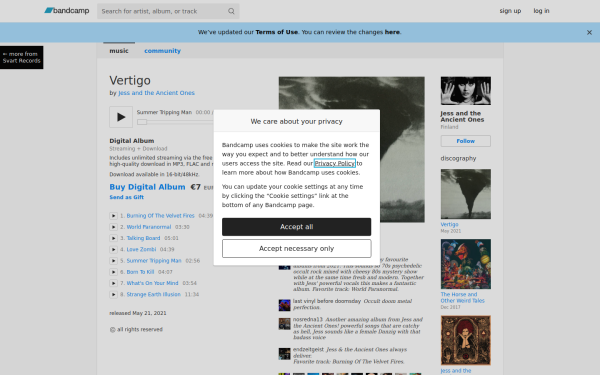Open What's On Your Mind track link
This screenshot has height=375, width=600.
[152, 283]
